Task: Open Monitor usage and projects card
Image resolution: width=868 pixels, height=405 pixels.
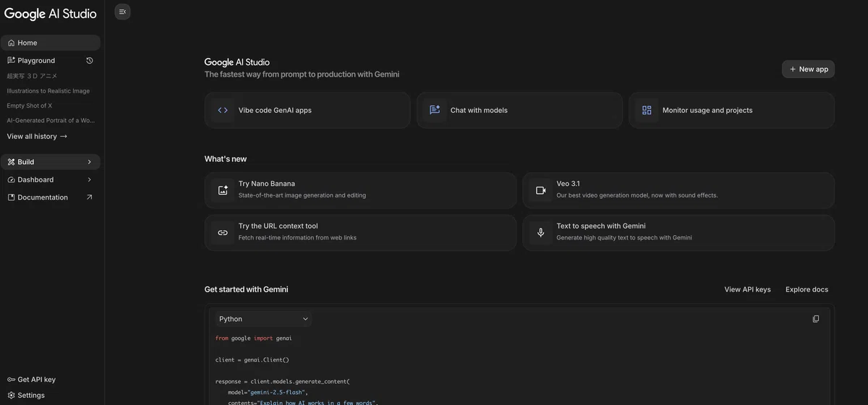Action: point(731,111)
